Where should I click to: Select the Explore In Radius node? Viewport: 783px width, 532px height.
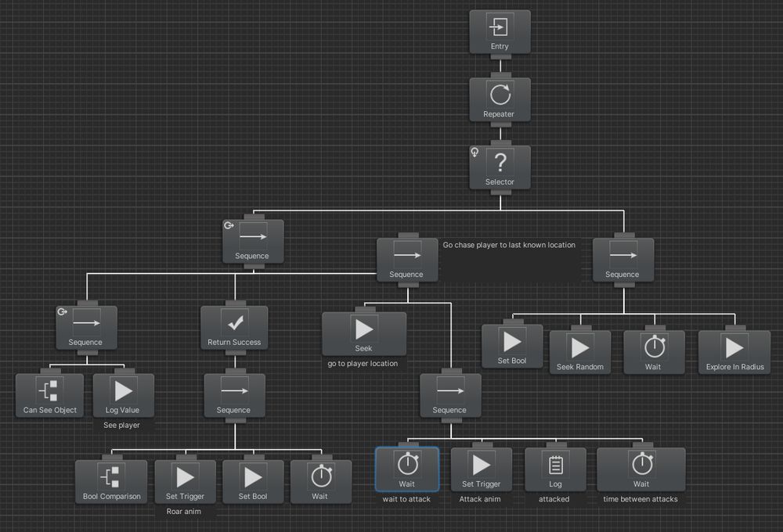tap(734, 352)
